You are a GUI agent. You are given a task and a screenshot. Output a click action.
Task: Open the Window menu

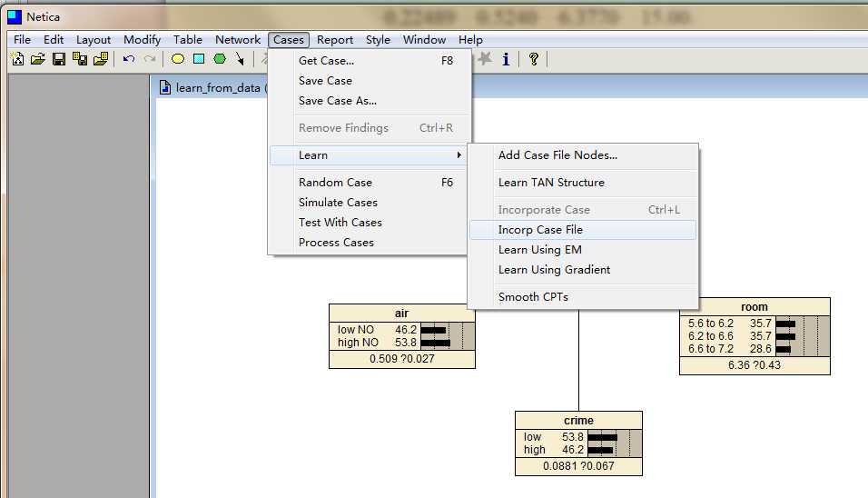coord(425,40)
